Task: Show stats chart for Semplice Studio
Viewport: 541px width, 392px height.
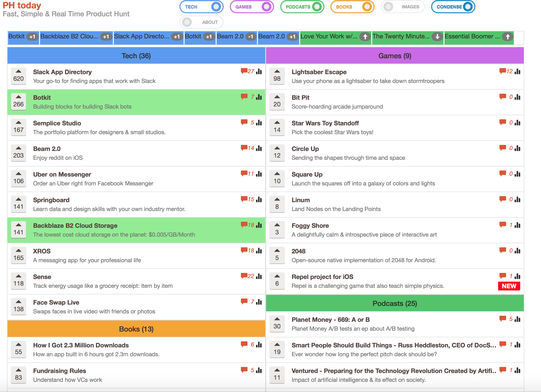Action: [x=259, y=122]
